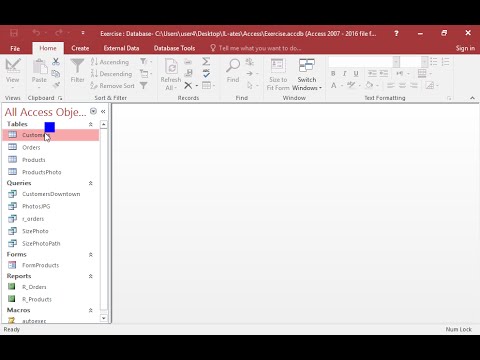Open the background fill color picker
The width and height of the screenshot is (480, 360).
coord(378,86)
